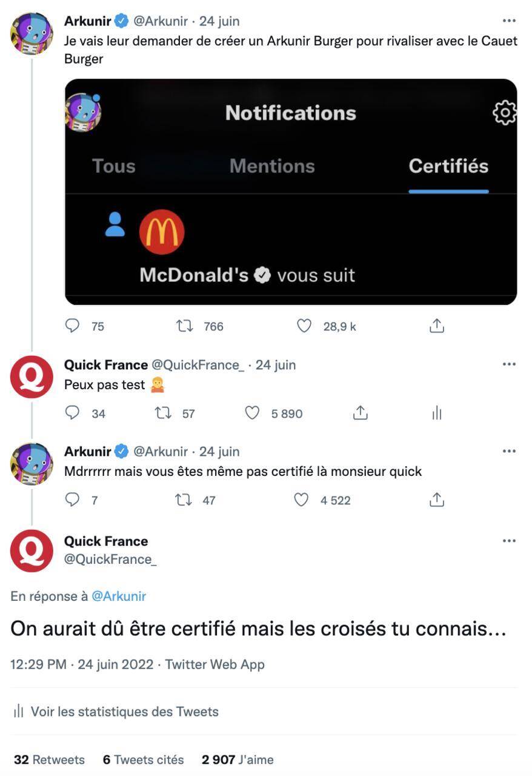Image resolution: width=532 pixels, height=776 pixels.
Task: View the 32 Retweets list
Action: coord(49,759)
